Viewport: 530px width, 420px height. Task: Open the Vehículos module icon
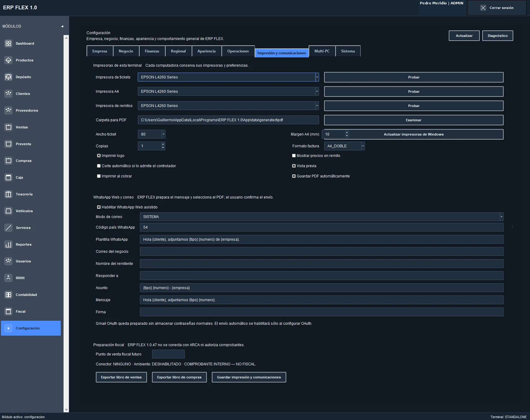click(8, 211)
